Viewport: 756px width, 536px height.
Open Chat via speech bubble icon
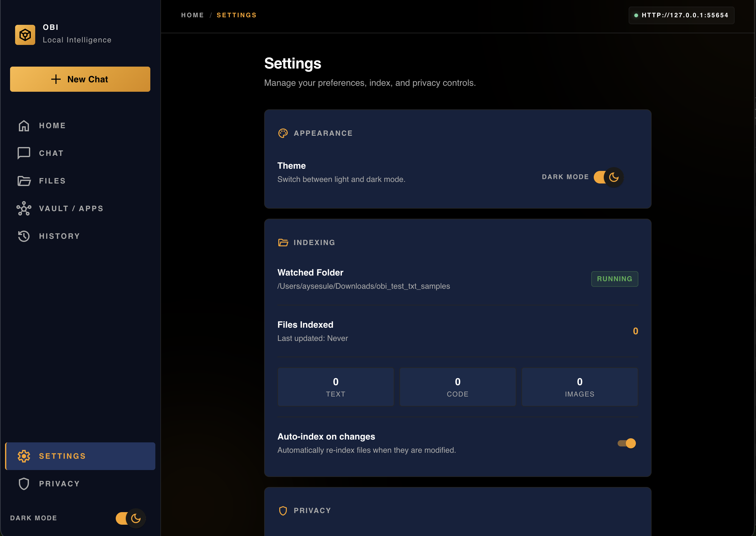click(x=24, y=153)
